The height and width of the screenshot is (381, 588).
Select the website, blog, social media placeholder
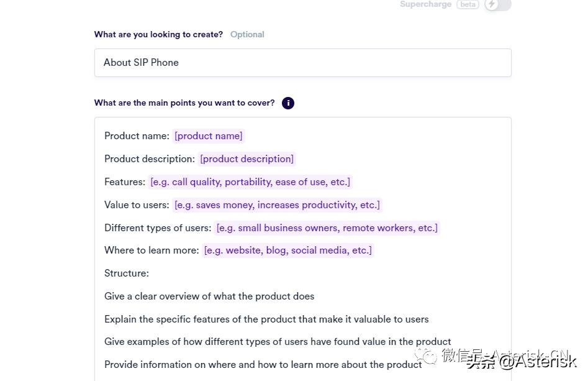click(288, 250)
